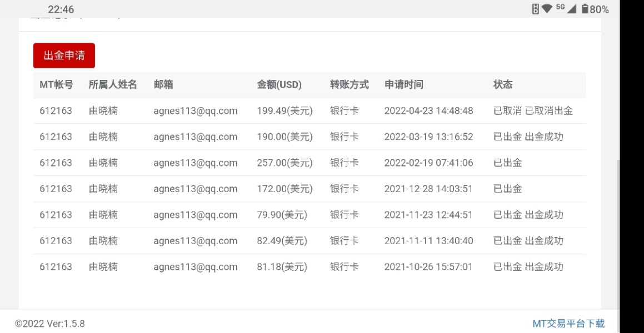Click the MT帐号 column header

pyautogui.click(x=56, y=85)
